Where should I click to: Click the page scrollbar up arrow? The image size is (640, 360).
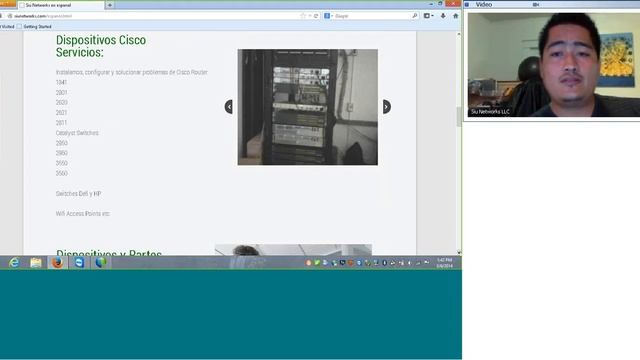pos(459,34)
